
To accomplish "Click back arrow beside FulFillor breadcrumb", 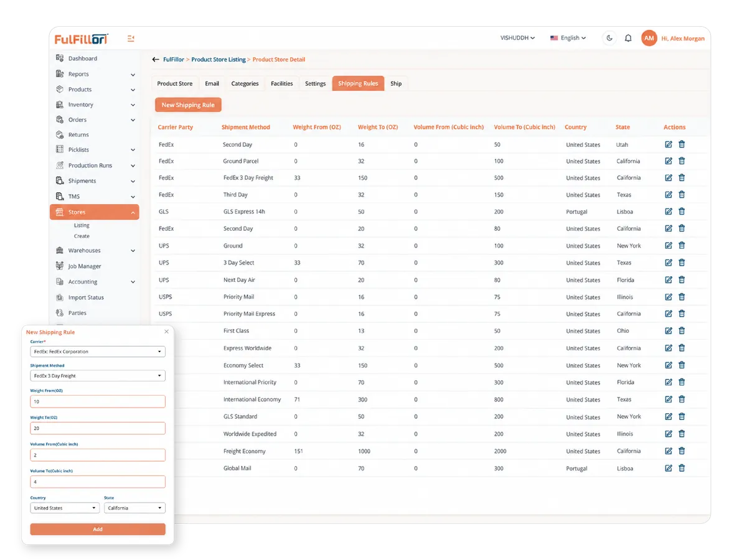I will tap(156, 60).
